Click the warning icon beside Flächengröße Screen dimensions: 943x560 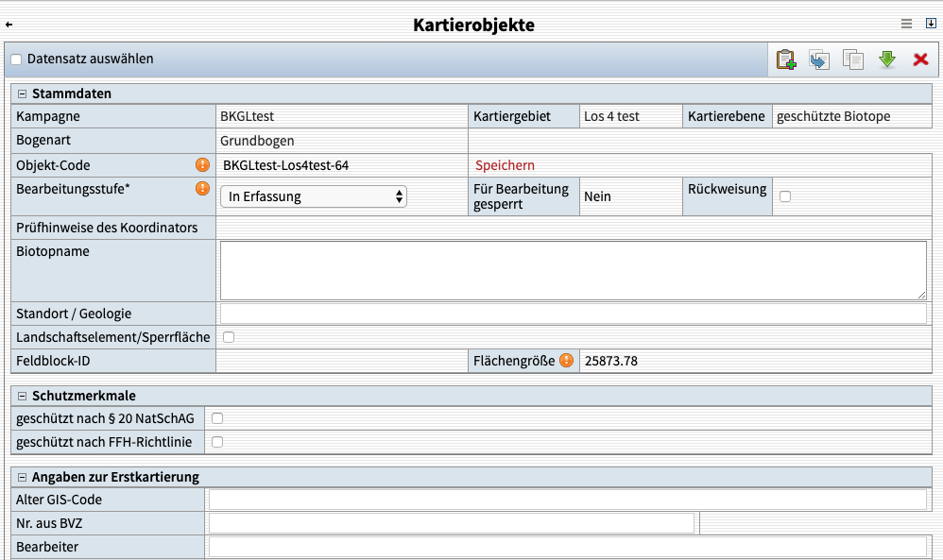[567, 360]
